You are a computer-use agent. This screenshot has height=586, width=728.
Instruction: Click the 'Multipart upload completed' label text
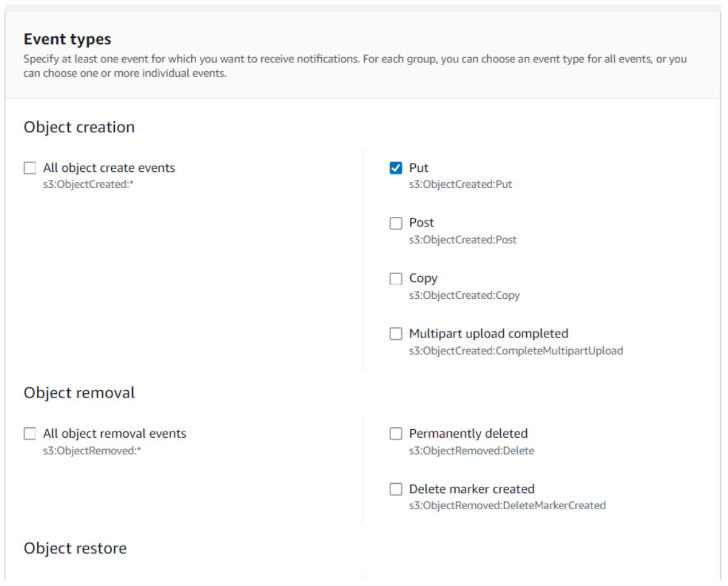(x=488, y=334)
